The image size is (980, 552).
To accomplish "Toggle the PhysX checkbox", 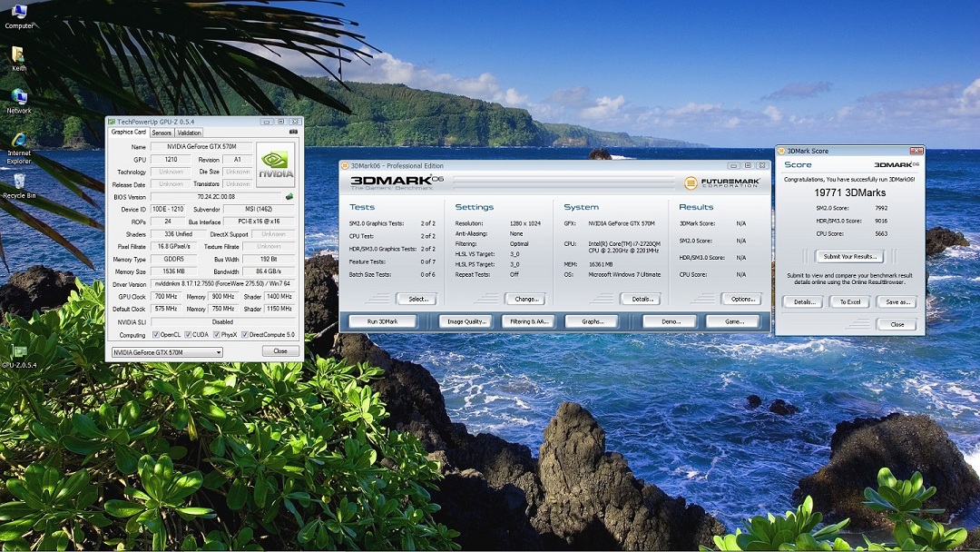I will tap(217, 334).
